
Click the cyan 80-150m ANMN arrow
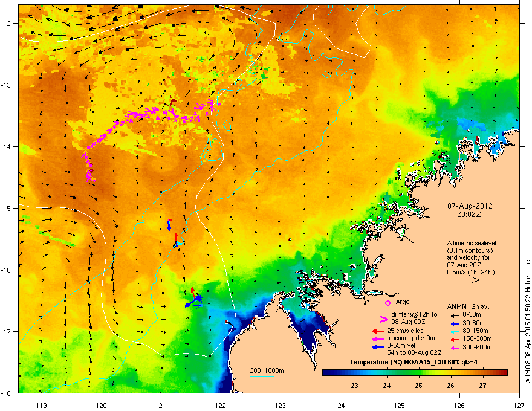coord(454,331)
